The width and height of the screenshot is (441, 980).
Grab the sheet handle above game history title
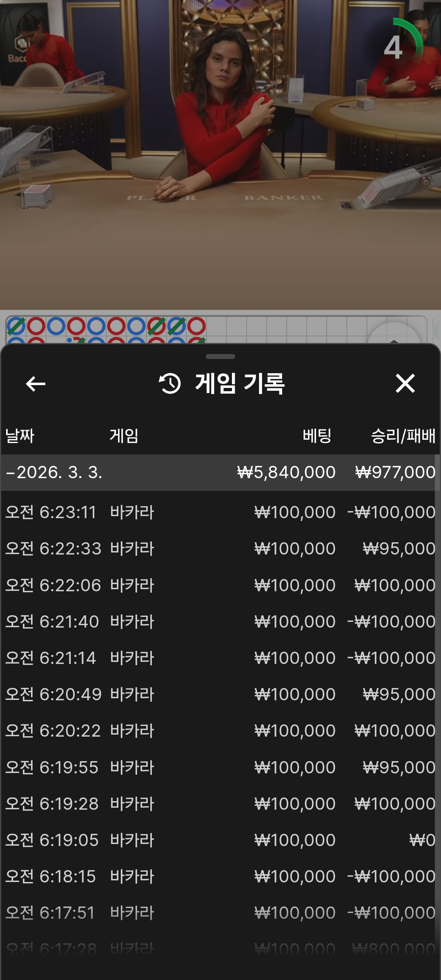coord(220,356)
